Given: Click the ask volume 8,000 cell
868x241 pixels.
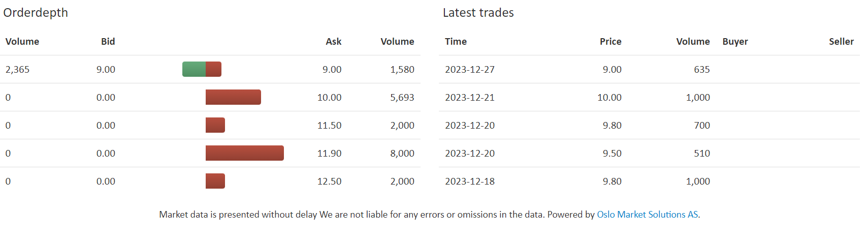Looking at the screenshot, I should point(402,154).
